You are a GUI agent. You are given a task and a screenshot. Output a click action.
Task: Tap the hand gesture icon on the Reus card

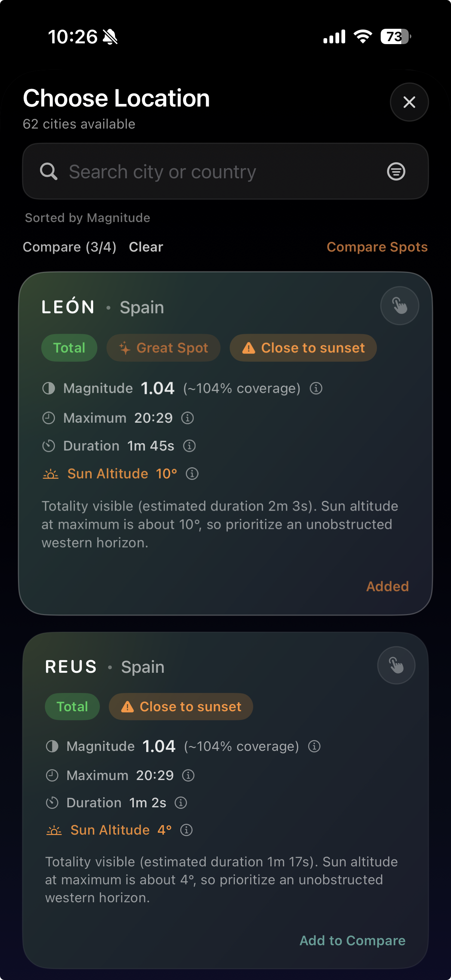396,665
